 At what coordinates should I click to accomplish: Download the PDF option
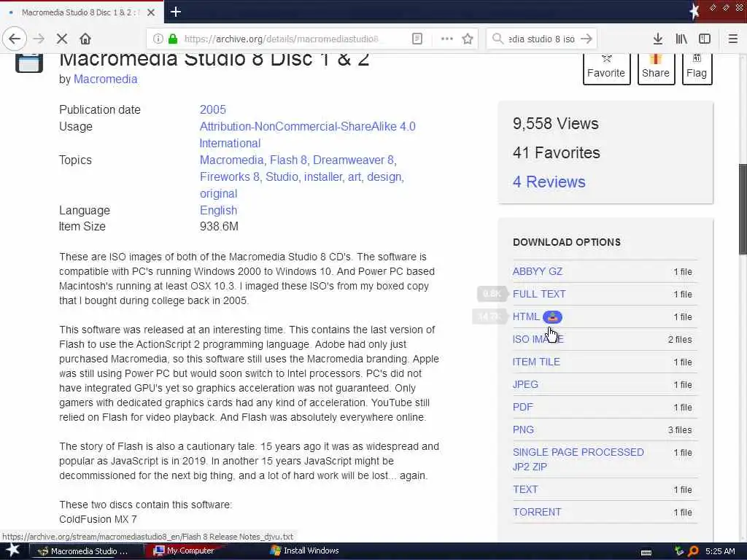click(x=522, y=407)
